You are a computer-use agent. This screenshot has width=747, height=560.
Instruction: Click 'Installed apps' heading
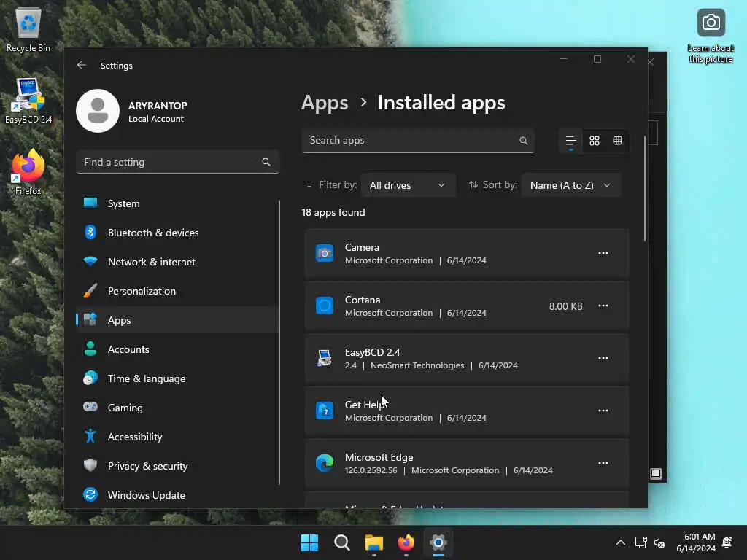tap(441, 103)
